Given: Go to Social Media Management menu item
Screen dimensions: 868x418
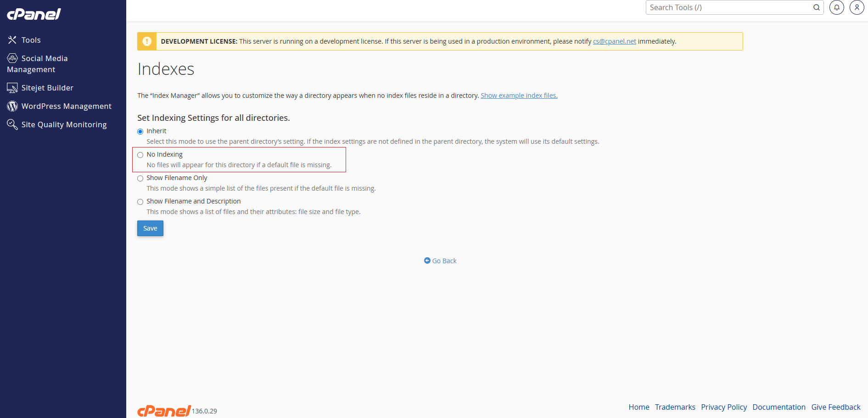Looking at the screenshot, I should pos(37,64).
